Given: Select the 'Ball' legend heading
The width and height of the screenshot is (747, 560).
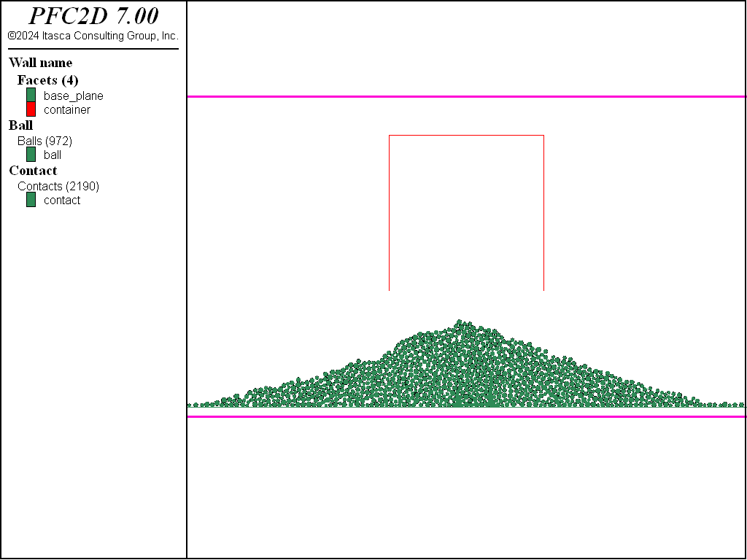Looking at the screenshot, I should (21, 125).
